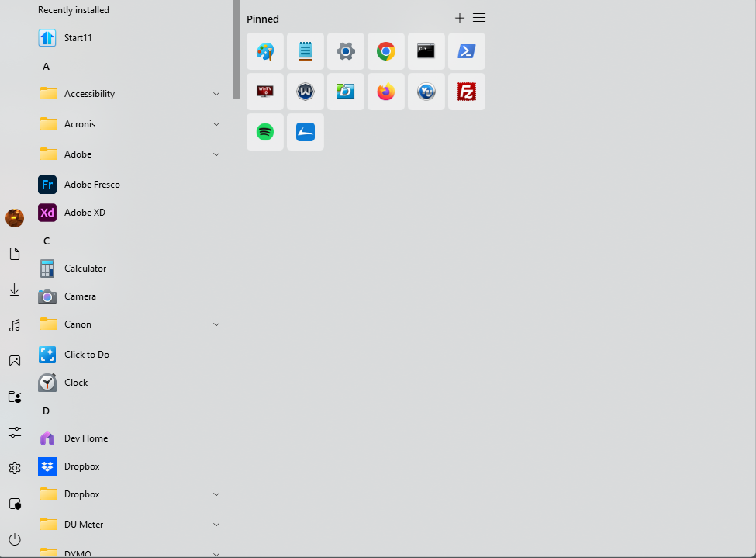Launch Google Chrome from Pinned
This screenshot has height=558, width=756.
[x=385, y=51]
